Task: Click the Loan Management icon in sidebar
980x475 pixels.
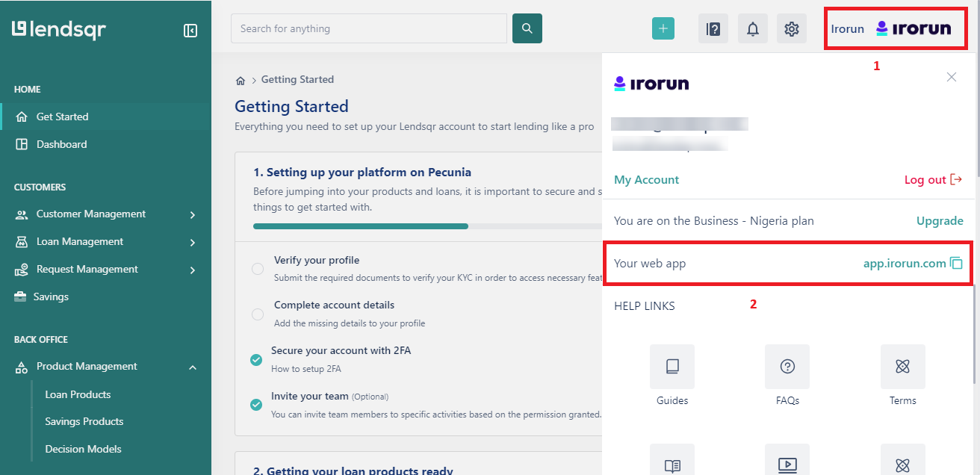Action: click(22, 242)
